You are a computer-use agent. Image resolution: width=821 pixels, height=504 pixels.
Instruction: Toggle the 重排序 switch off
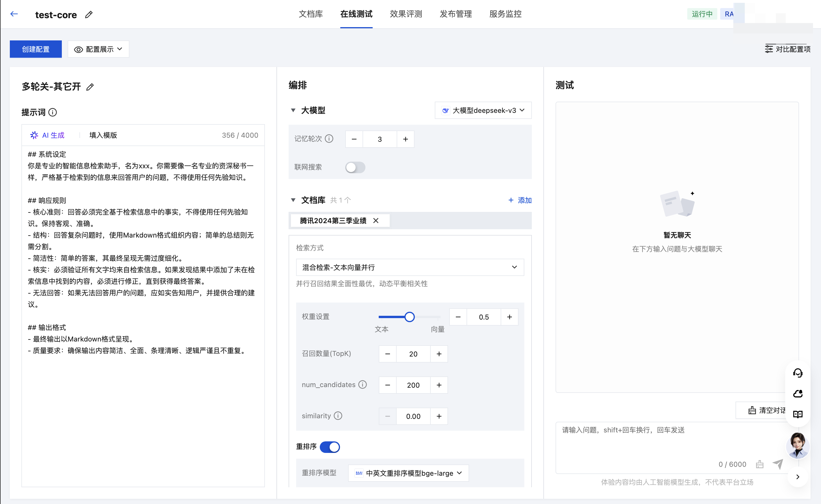330,447
